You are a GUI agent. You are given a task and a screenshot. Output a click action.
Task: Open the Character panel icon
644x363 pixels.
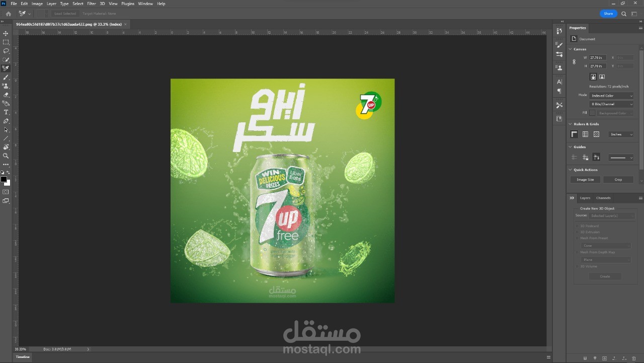[559, 82]
